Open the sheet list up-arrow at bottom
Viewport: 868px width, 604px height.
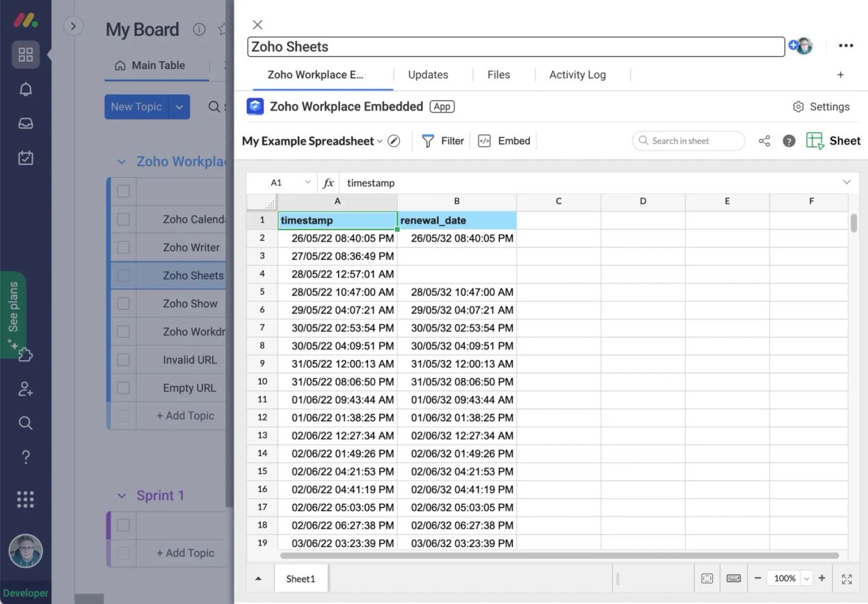pos(259,578)
